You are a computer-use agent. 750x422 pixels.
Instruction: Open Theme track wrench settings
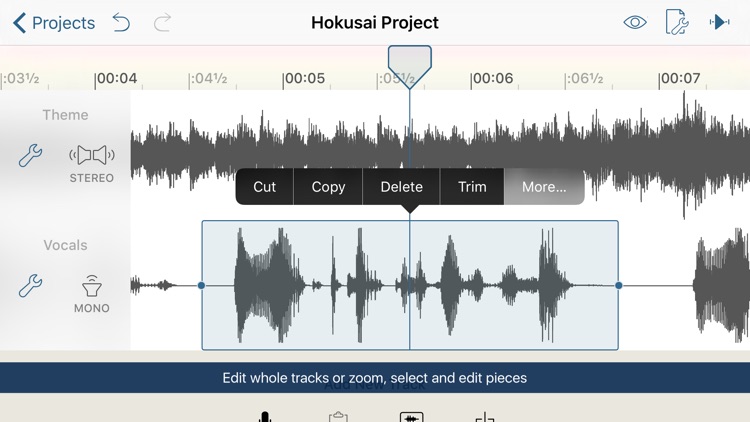[x=30, y=155]
